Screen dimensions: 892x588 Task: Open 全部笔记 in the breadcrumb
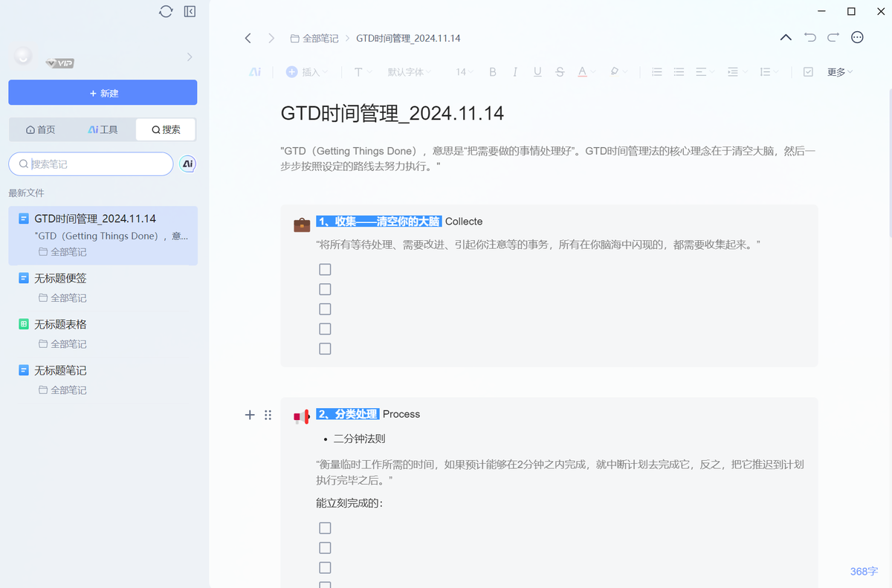coord(314,38)
